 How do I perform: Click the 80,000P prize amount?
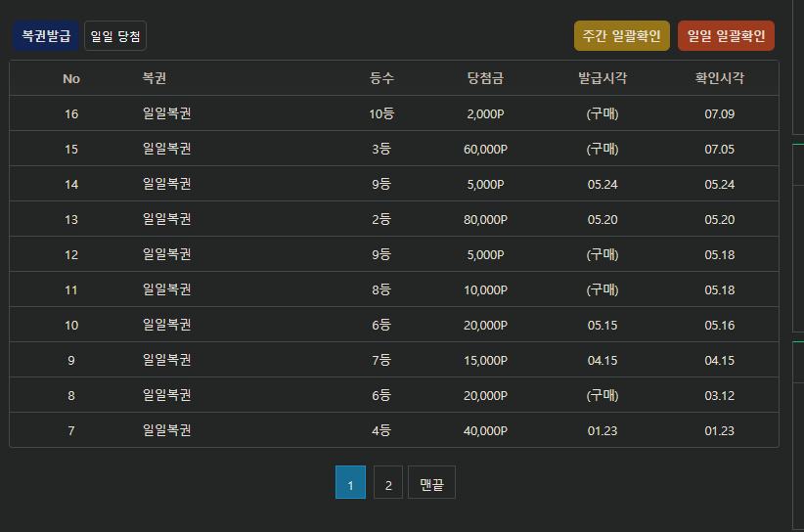[x=485, y=219]
